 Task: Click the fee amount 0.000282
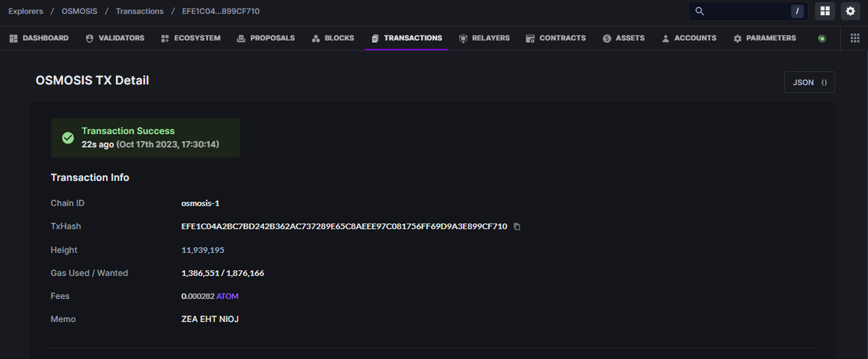pyautogui.click(x=197, y=296)
